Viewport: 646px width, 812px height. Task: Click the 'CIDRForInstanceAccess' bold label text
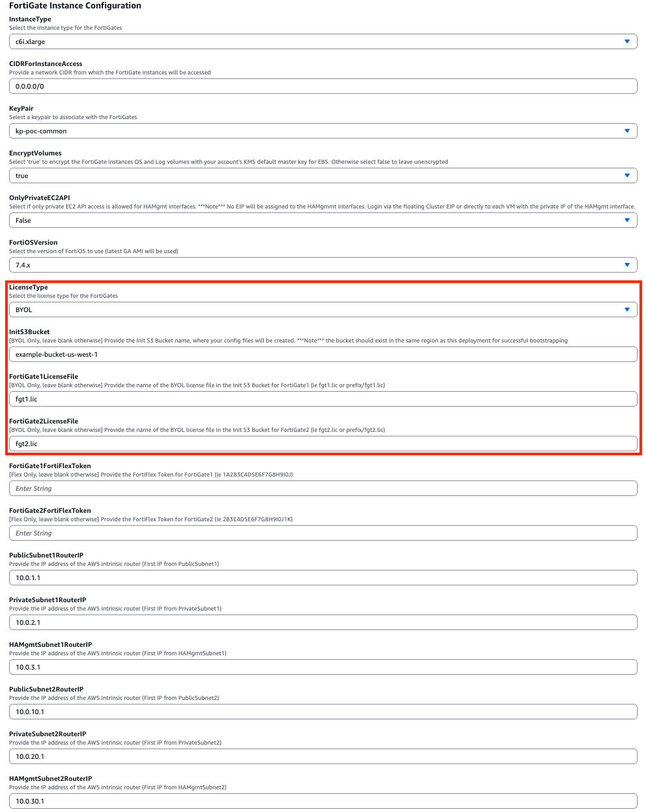click(x=45, y=64)
